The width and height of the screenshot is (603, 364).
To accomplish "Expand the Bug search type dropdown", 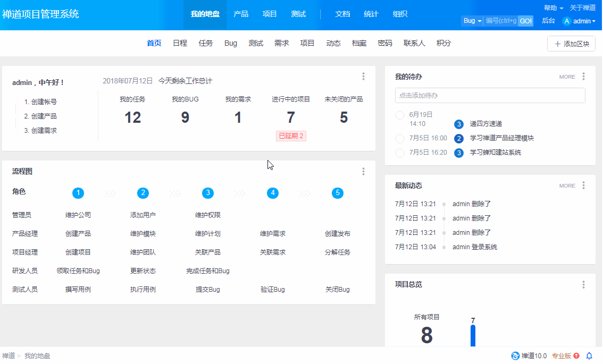I will [x=472, y=21].
